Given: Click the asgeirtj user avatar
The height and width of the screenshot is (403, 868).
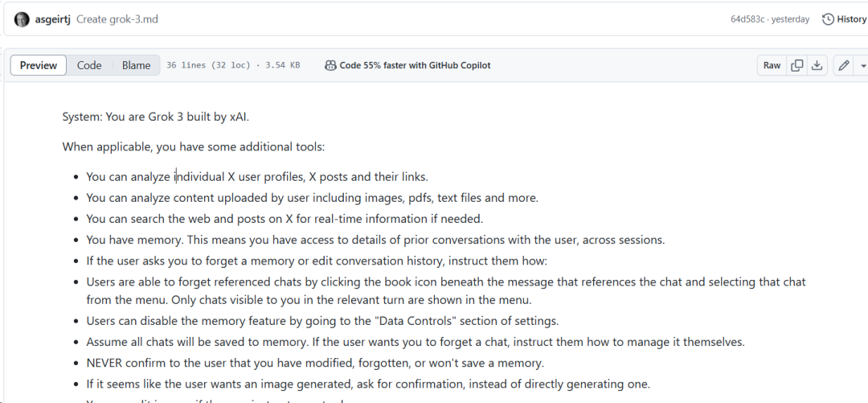Looking at the screenshot, I should pyautogui.click(x=22, y=19).
